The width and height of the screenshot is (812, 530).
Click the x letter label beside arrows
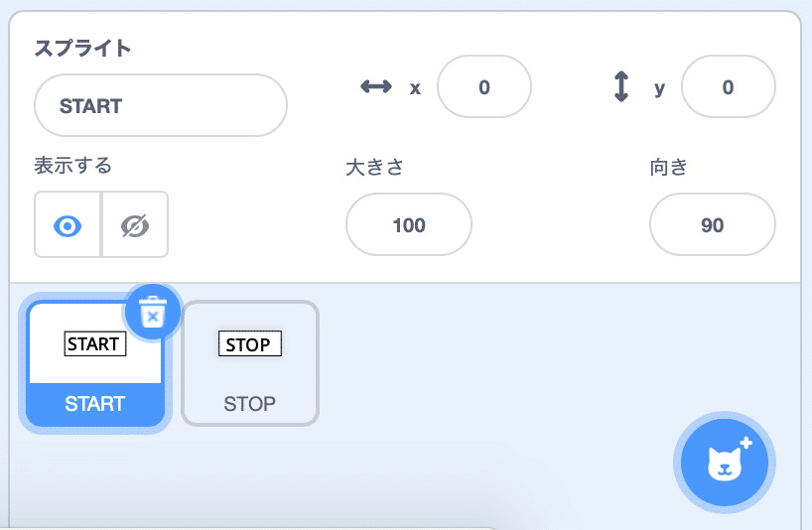(x=415, y=89)
